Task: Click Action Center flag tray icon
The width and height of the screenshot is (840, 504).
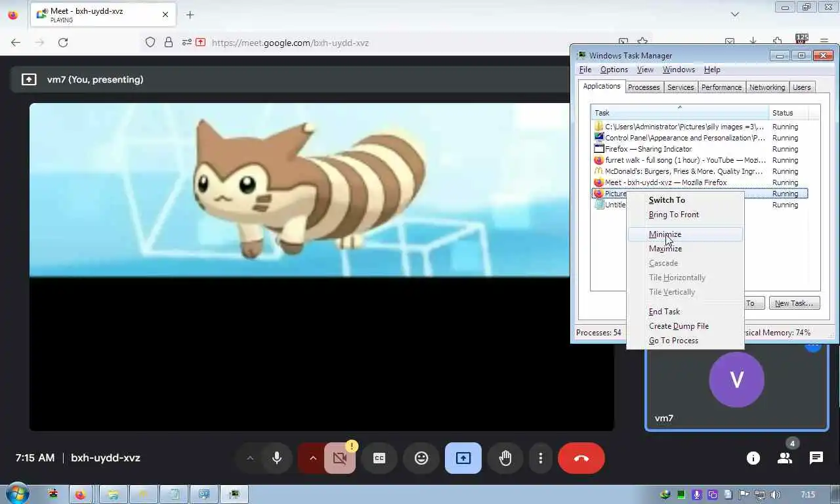Action: click(x=744, y=495)
